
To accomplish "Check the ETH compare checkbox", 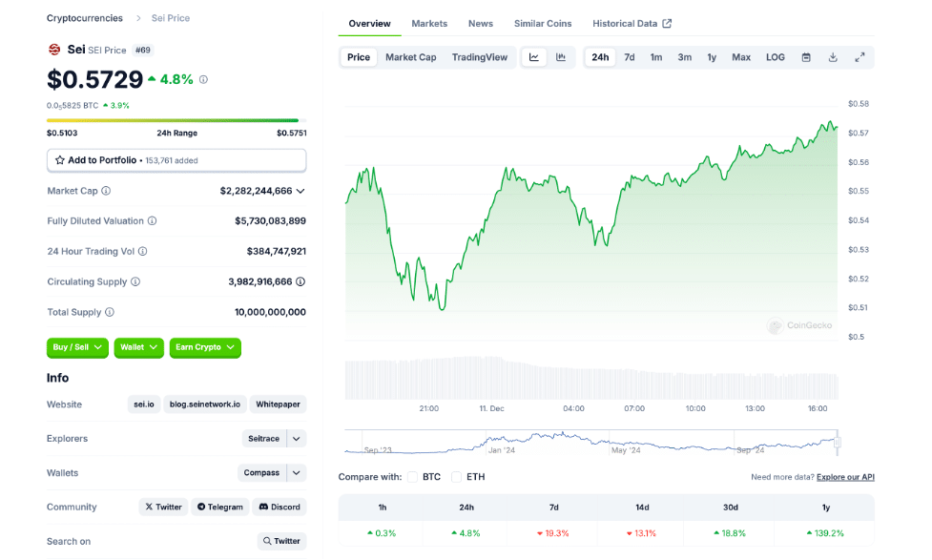I will pos(457,477).
